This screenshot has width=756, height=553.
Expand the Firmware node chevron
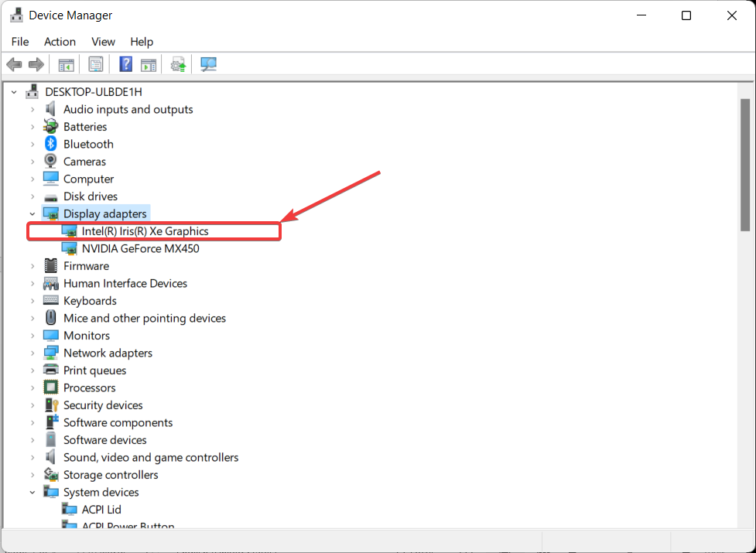(32, 266)
